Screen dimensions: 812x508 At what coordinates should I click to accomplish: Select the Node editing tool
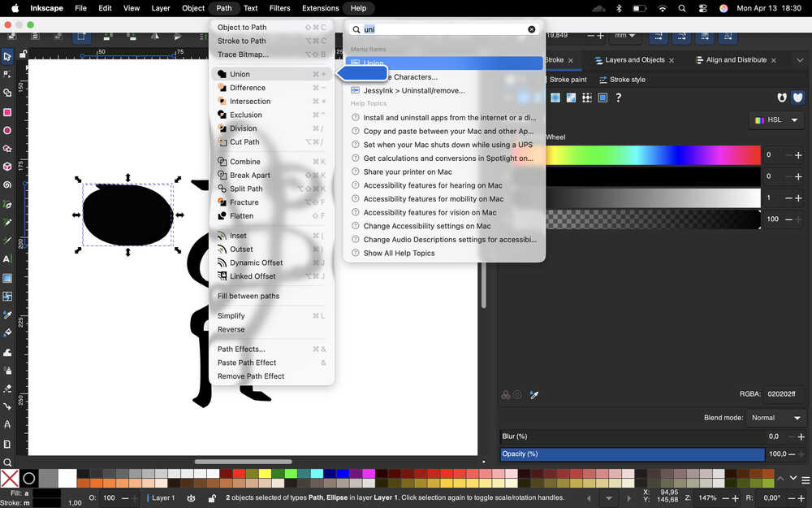point(7,75)
